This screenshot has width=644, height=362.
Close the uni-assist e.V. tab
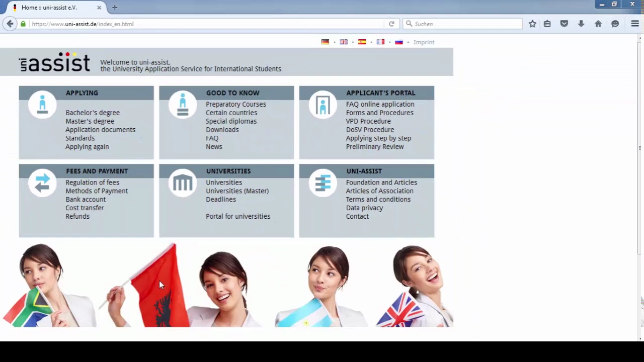(x=99, y=8)
